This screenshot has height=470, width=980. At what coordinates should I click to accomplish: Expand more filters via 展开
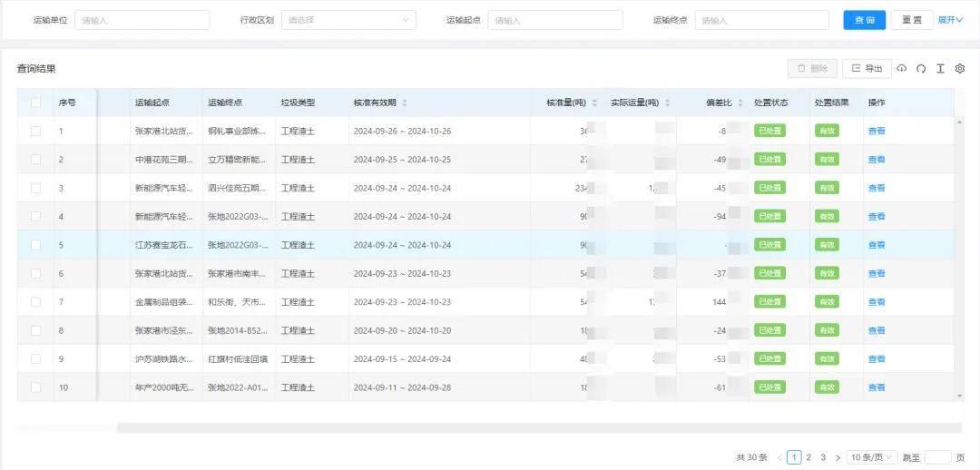click(x=950, y=20)
